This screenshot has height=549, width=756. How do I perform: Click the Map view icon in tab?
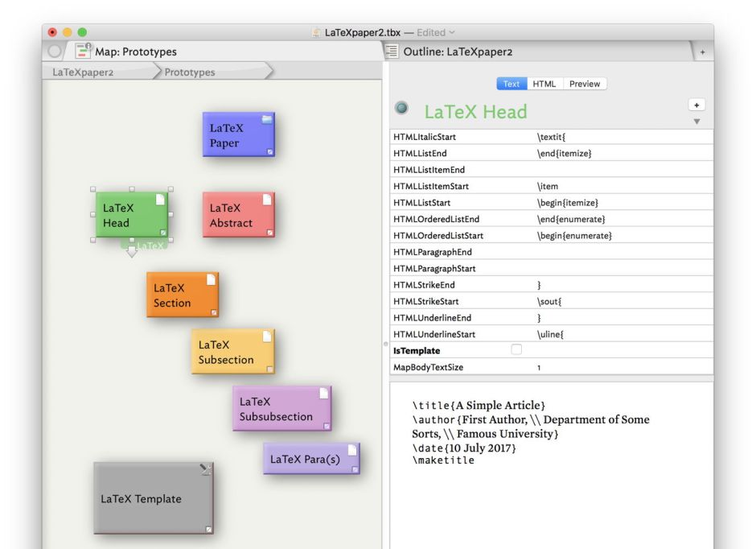point(84,52)
